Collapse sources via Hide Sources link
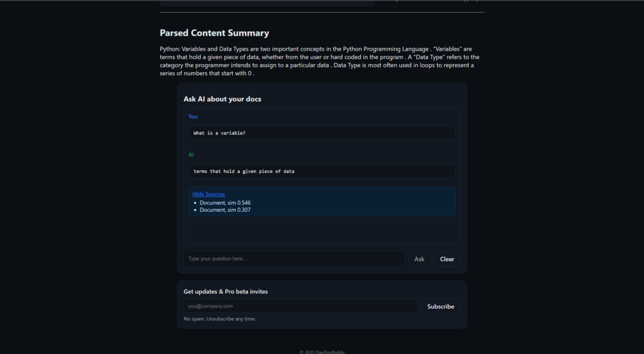The image size is (644, 354). [x=208, y=194]
